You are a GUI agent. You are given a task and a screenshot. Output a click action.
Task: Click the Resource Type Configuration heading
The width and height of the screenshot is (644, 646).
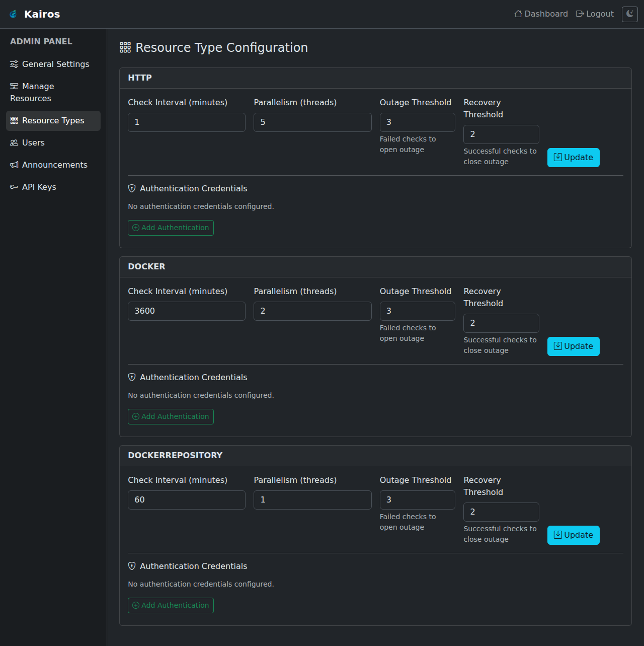tap(221, 48)
